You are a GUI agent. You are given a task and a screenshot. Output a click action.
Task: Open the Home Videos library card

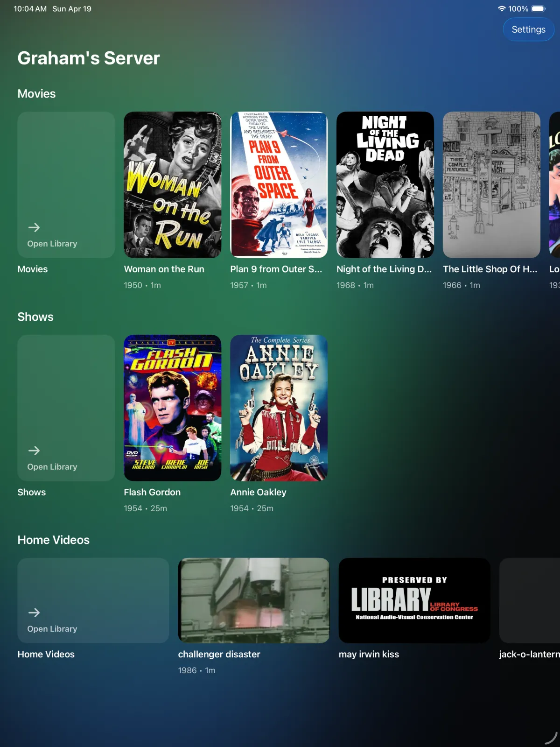point(93,600)
